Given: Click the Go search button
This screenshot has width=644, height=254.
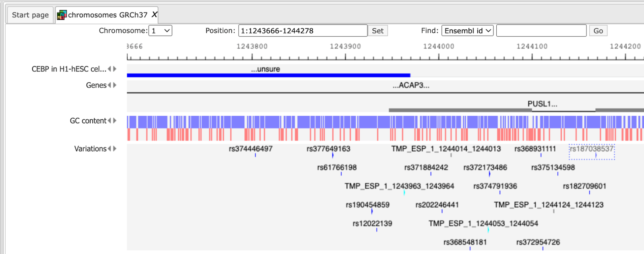Looking at the screenshot, I should [598, 31].
